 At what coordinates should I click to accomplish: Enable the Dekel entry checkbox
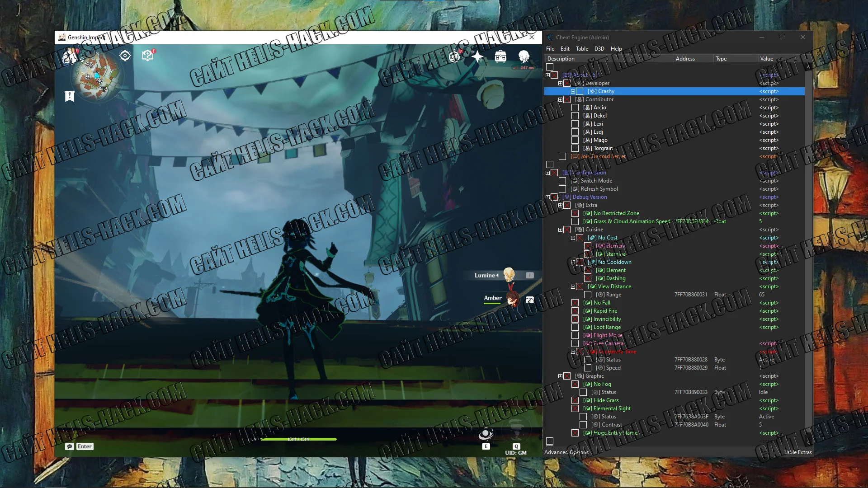pyautogui.click(x=575, y=116)
